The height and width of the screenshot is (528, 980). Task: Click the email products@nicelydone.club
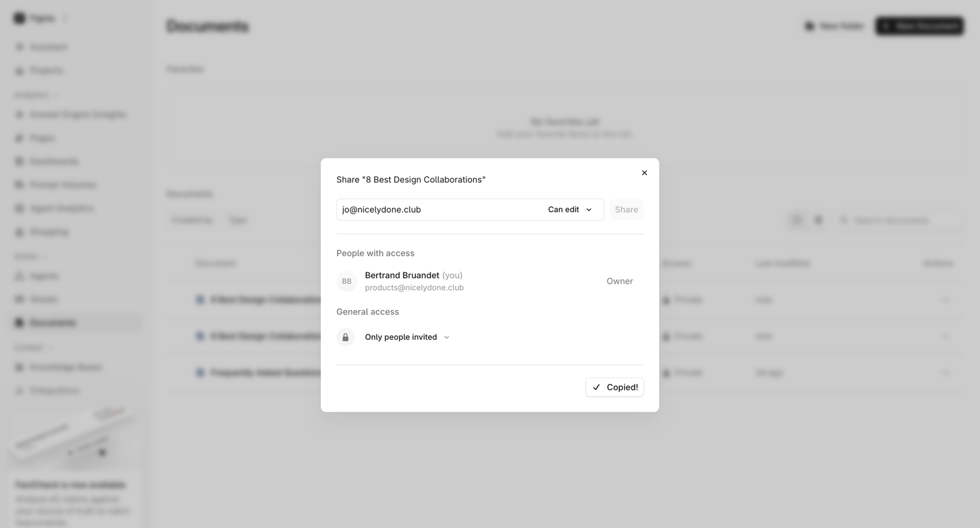[414, 287]
